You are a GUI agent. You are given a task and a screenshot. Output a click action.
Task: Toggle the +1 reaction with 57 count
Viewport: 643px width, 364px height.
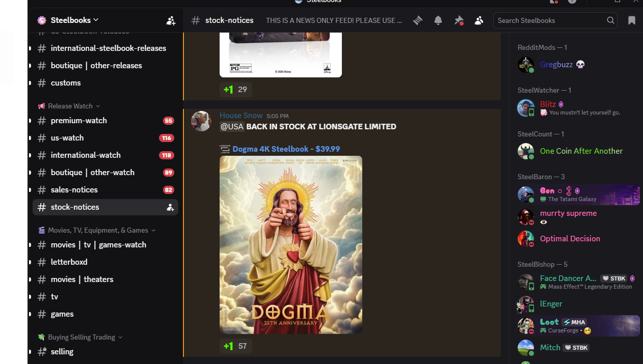(236, 346)
